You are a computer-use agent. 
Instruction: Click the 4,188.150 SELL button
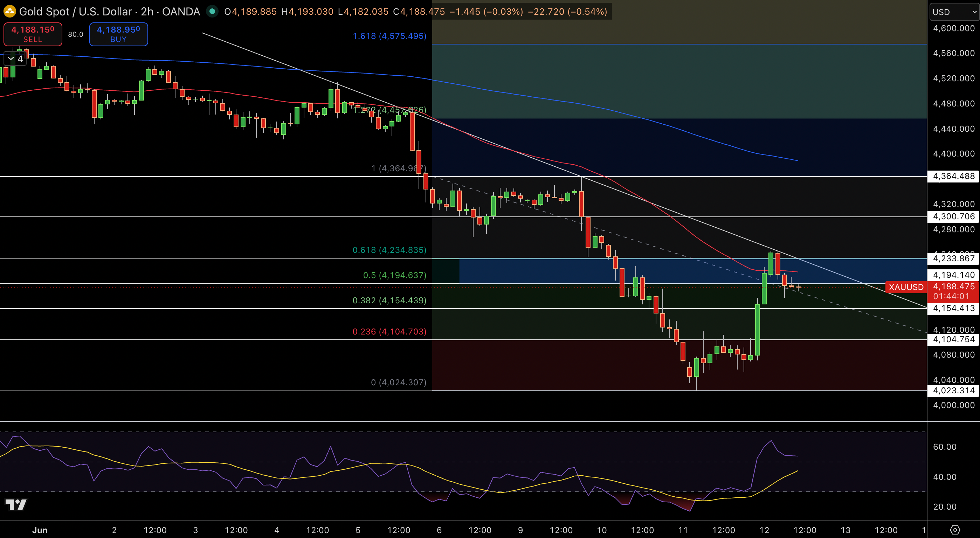click(x=33, y=34)
